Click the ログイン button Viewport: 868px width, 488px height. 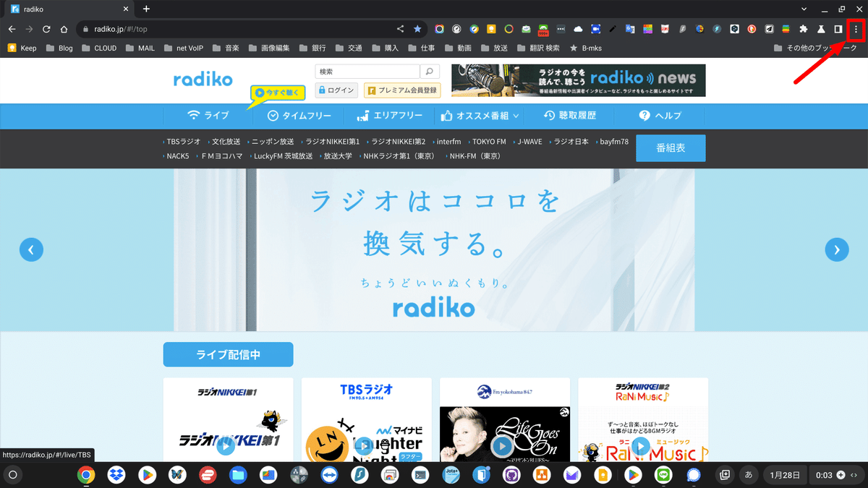tap(336, 90)
